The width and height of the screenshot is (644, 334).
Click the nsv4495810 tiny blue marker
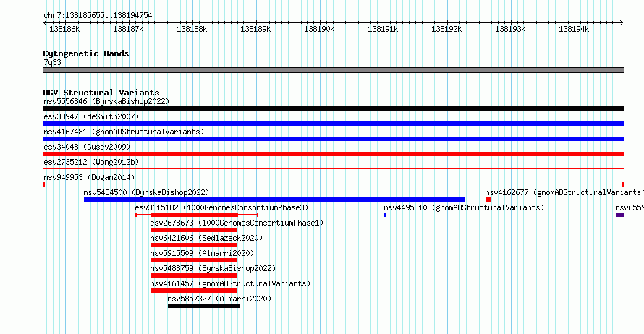[385, 215]
